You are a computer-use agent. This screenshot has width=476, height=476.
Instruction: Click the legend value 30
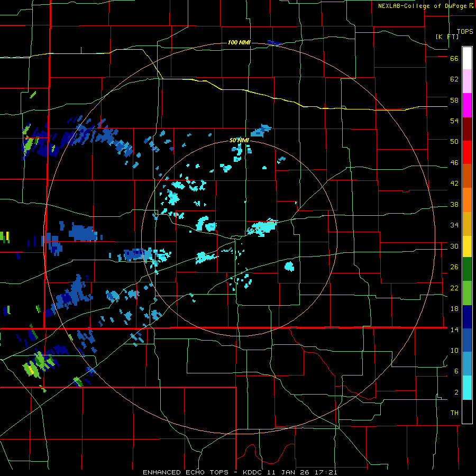click(x=454, y=246)
